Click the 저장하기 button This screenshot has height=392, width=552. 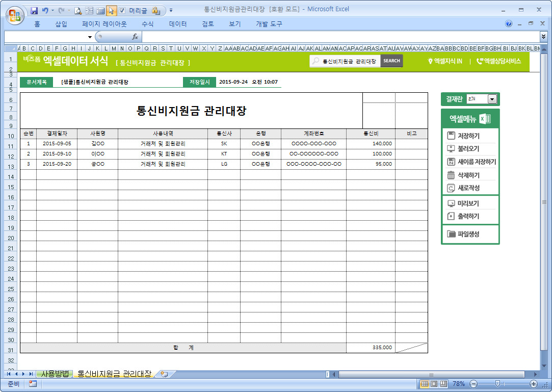pyautogui.click(x=469, y=136)
